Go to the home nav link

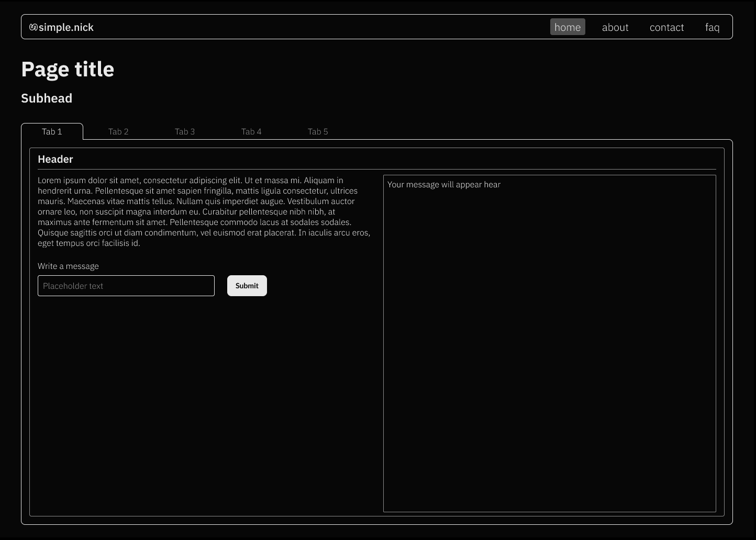pyautogui.click(x=568, y=27)
